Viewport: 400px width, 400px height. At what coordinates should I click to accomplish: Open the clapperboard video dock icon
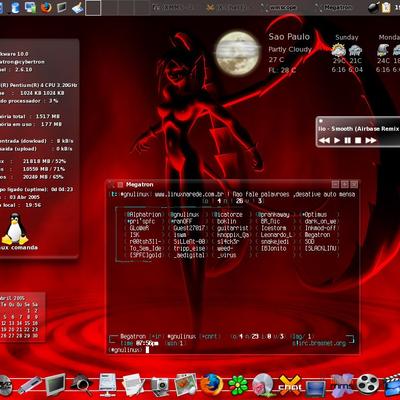(392, 386)
